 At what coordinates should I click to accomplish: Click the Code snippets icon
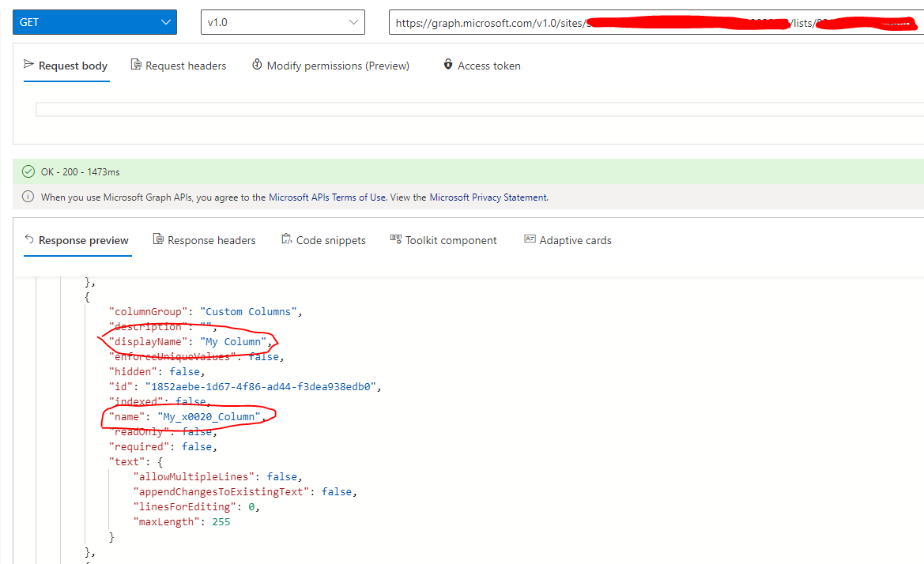tap(286, 239)
